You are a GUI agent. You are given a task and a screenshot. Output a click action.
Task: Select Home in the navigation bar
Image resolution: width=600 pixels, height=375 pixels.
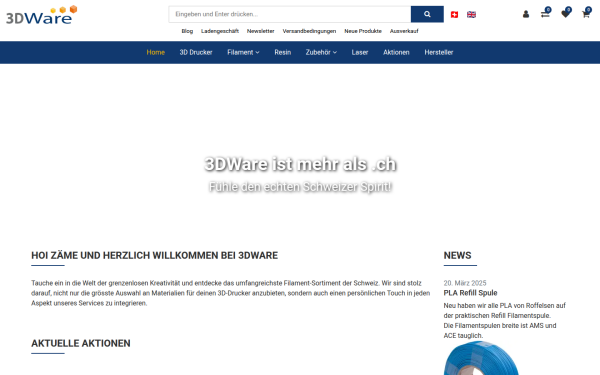tap(155, 52)
